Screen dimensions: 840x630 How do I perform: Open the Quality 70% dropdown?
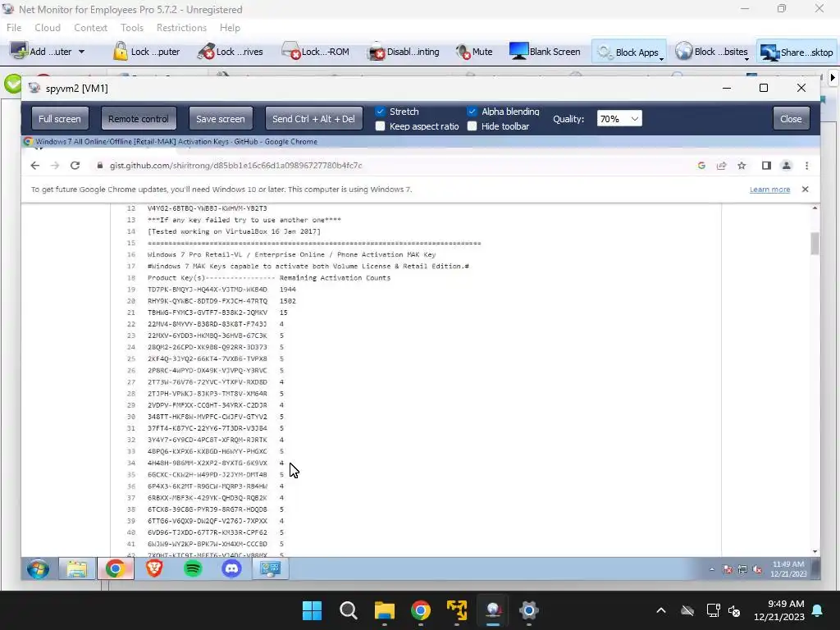(619, 118)
